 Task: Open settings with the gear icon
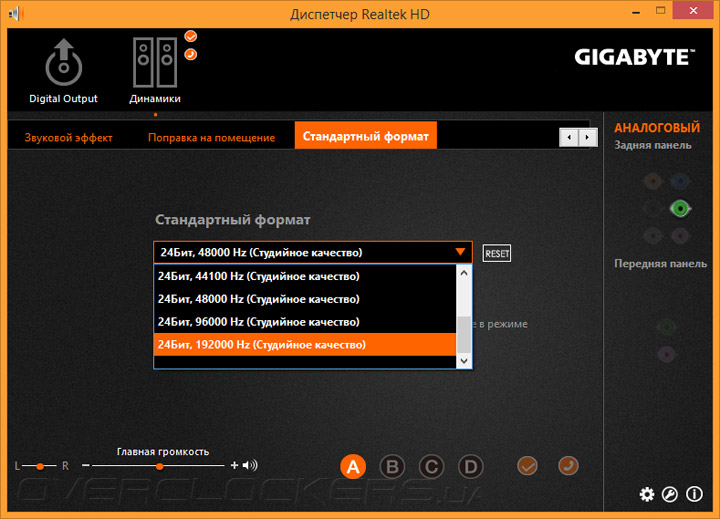[647, 494]
